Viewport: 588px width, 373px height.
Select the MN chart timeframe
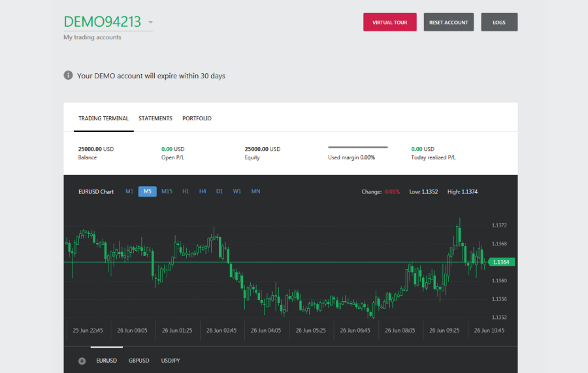click(255, 191)
